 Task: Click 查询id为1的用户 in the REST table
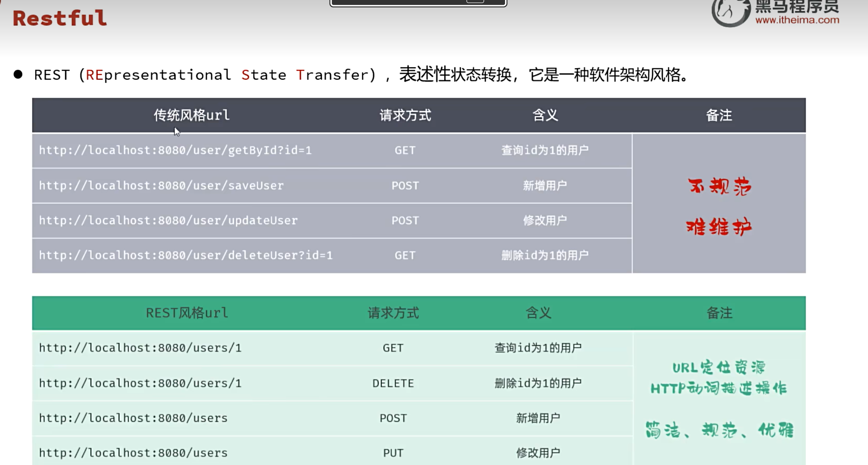click(538, 348)
